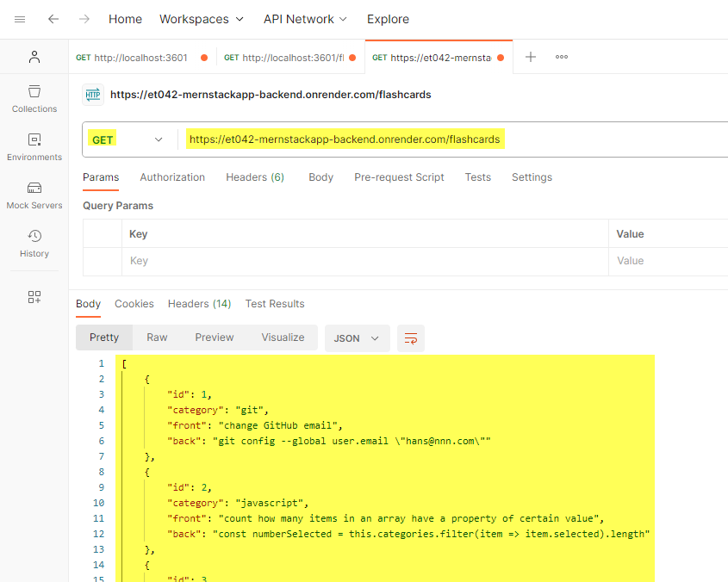728x582 pixels.
Task: Open the response Cookies tab
Action: (134, 304)
